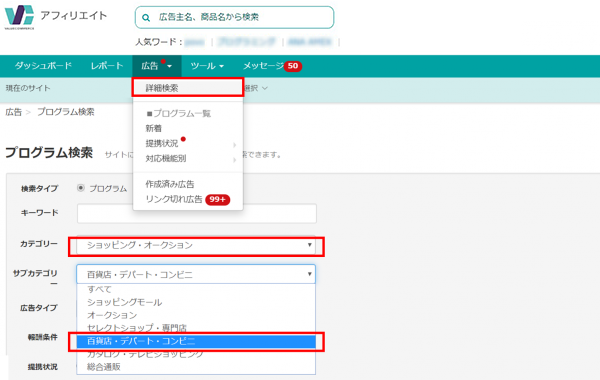
Task: Open the カテゴリー dropdown
Action: click(196, 245)
